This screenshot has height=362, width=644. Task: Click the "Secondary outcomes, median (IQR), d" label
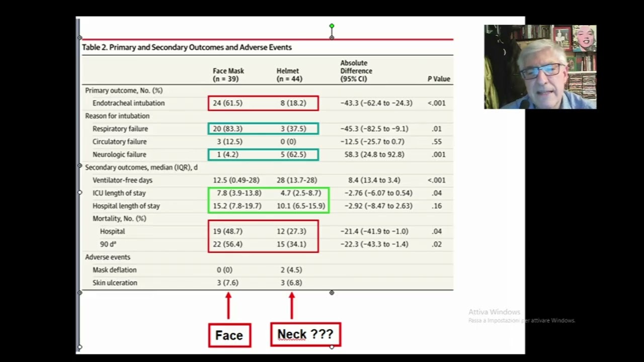(141, 167)
